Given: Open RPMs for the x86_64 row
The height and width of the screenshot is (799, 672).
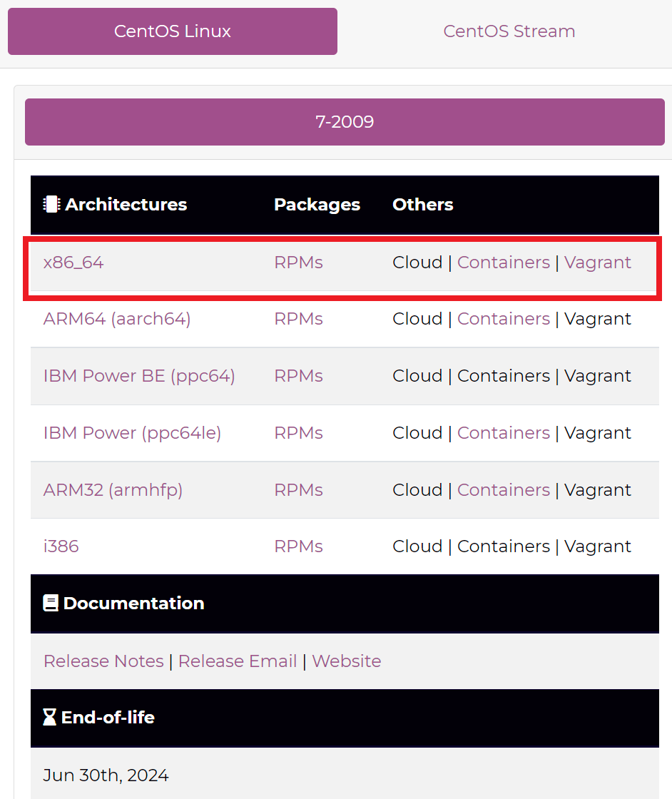Looking at the screenshot, I should pos(299,263).
